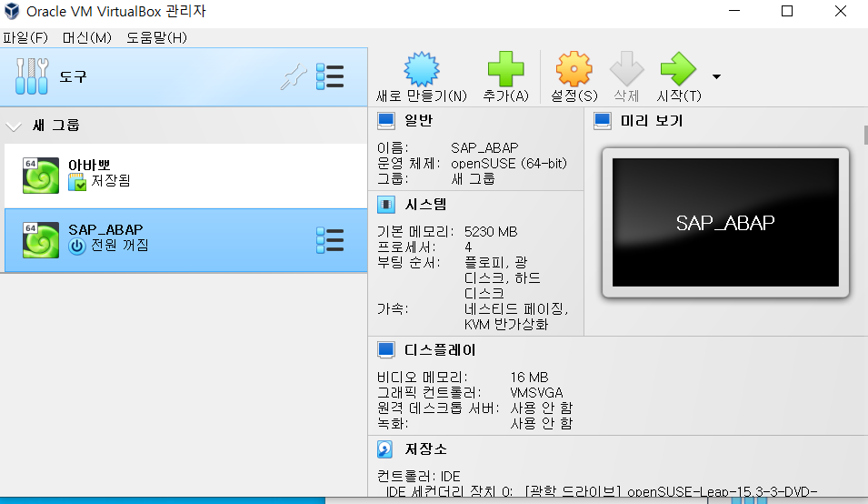Open the 머신(M) menu
Image resolution: width=868 pixels, height=504 pixels.
(87, 37)
